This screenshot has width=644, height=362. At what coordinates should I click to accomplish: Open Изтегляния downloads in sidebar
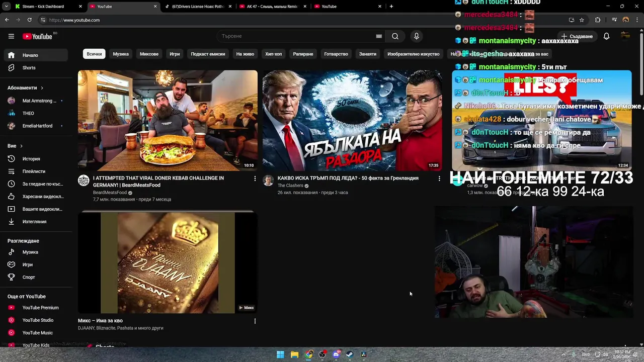point(36,222)
